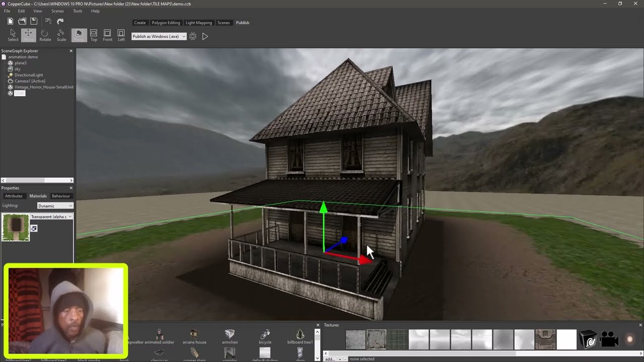Viewport: 644px width, 362px height.
Task: Open the Materials properties tab
Action: tap(38, 196)
